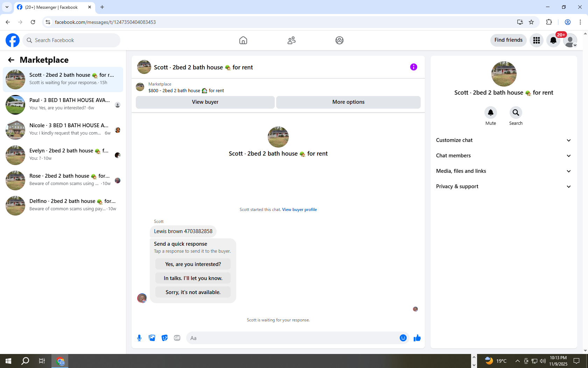The image size is (588, 368).
Task: Mute this conversation with bell icon
Action: click(491, 113)
